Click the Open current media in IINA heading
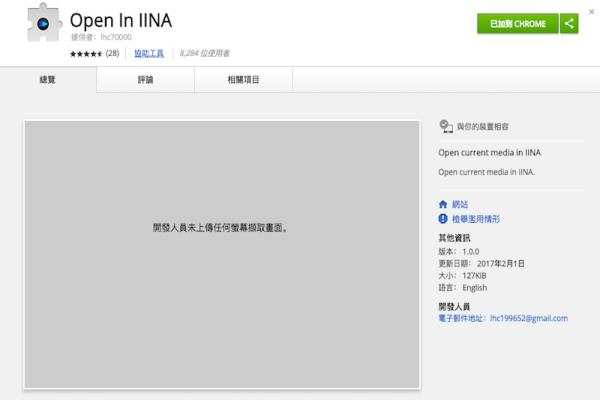 [x=489, y=152]
